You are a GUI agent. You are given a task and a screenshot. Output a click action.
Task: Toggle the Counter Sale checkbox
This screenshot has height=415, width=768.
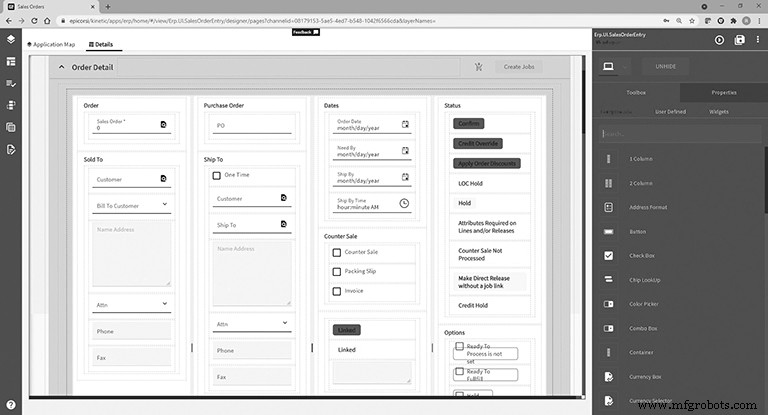coord(336,252)
